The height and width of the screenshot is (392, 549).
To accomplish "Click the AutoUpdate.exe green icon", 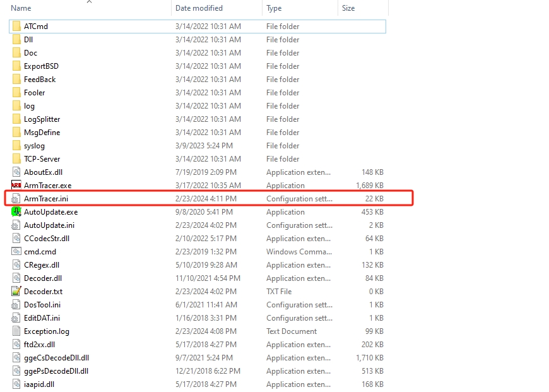I will (x=16, y=212).
